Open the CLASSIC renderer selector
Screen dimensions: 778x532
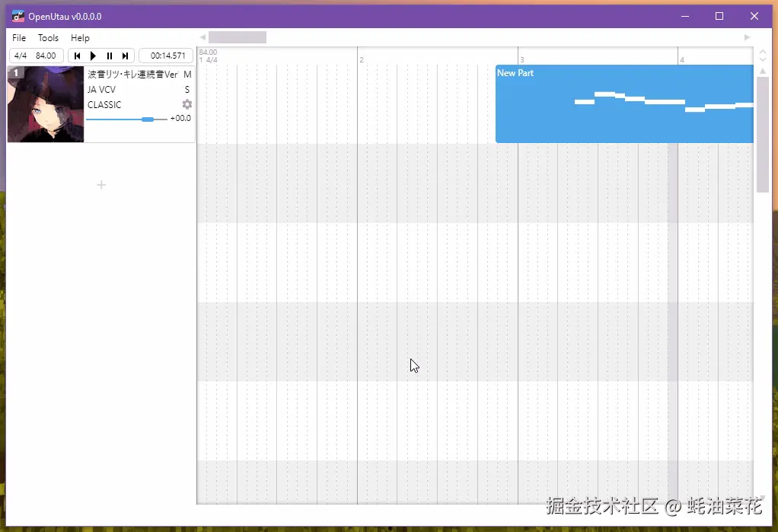pos(104,105)
